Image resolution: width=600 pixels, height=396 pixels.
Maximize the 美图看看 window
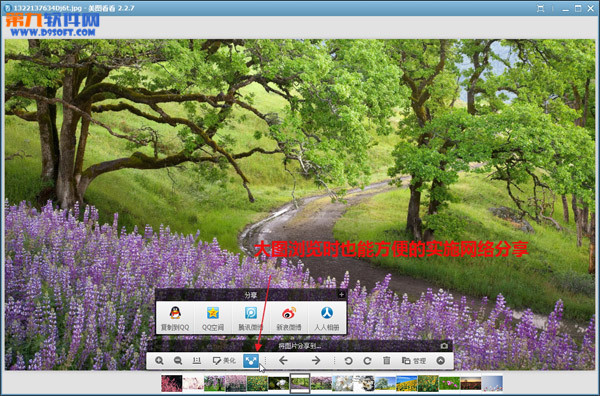578,8
